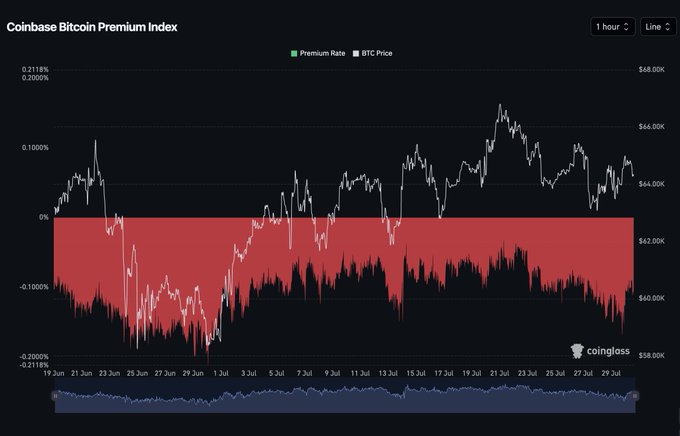This screenshot has width=680, height=436.
Task: Click the $60.00K right axis label
Action: pos(651,298)
